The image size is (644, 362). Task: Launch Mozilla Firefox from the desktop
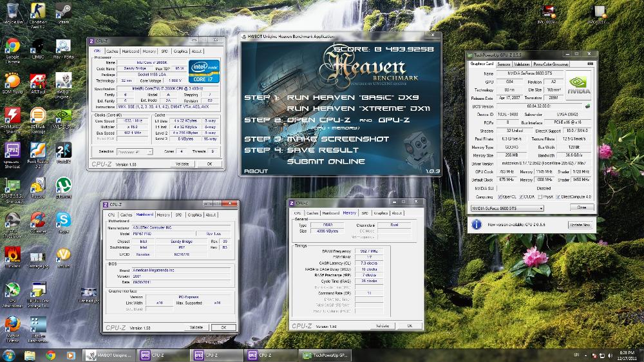coord(12,329)
